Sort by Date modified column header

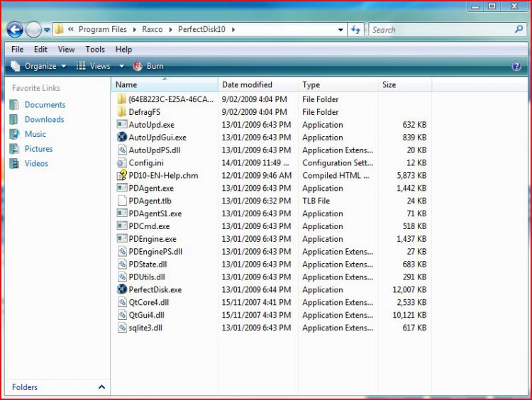click(x=258, y=85)
